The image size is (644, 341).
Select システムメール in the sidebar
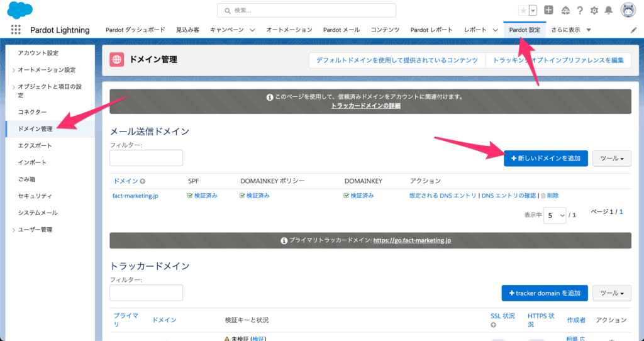pyautogui.click(x=38, y=213)
